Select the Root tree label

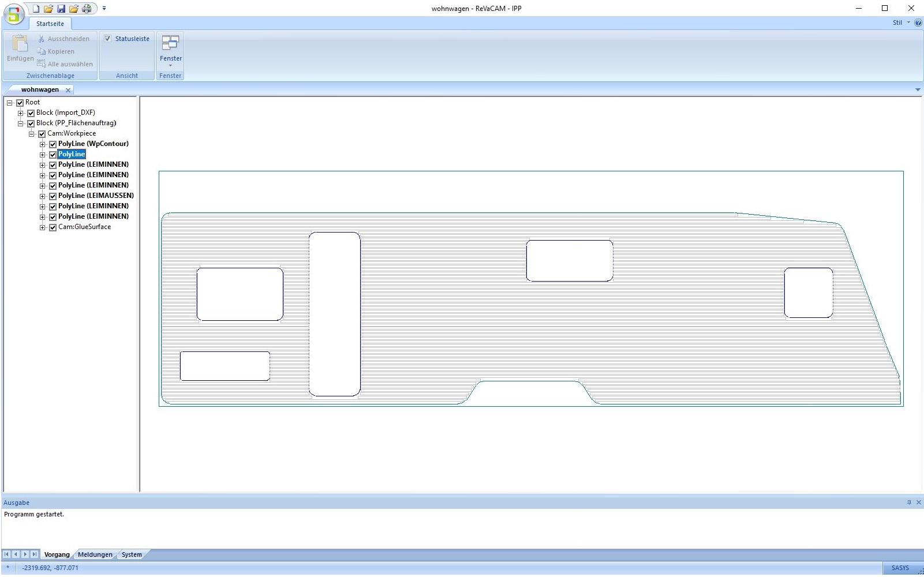coord(32,102)
